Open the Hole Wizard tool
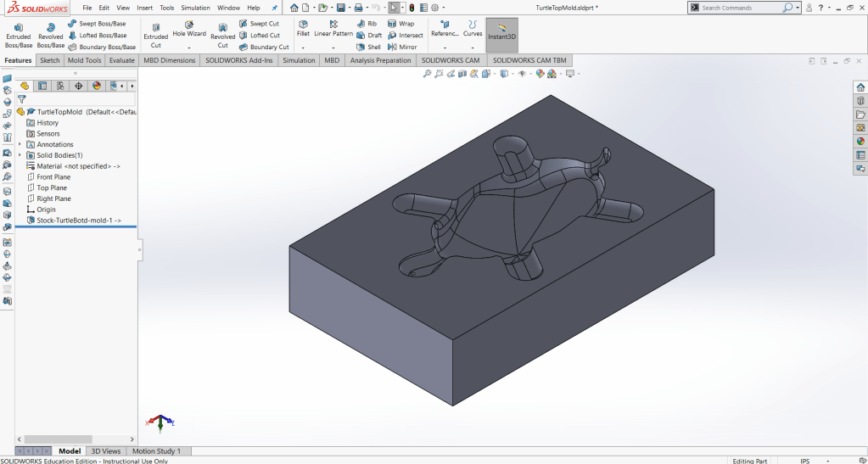This screenshot has height=464, width=868. (189, 27)
